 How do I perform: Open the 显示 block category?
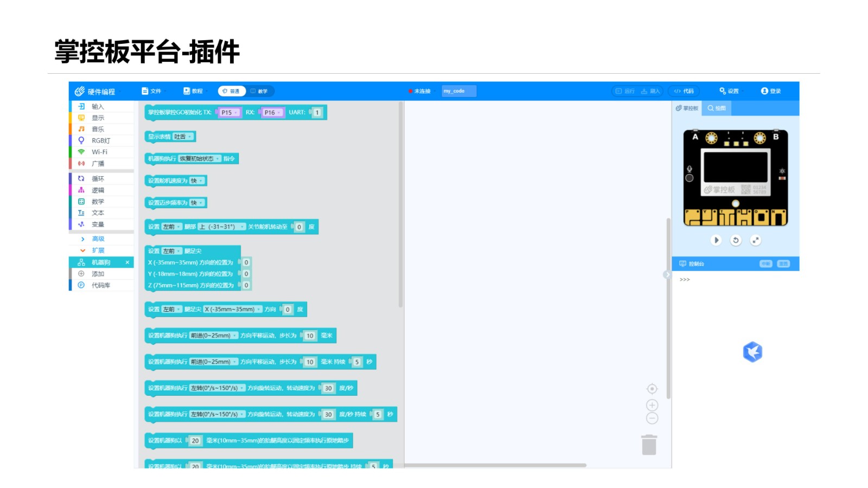(x=101, y=118)
